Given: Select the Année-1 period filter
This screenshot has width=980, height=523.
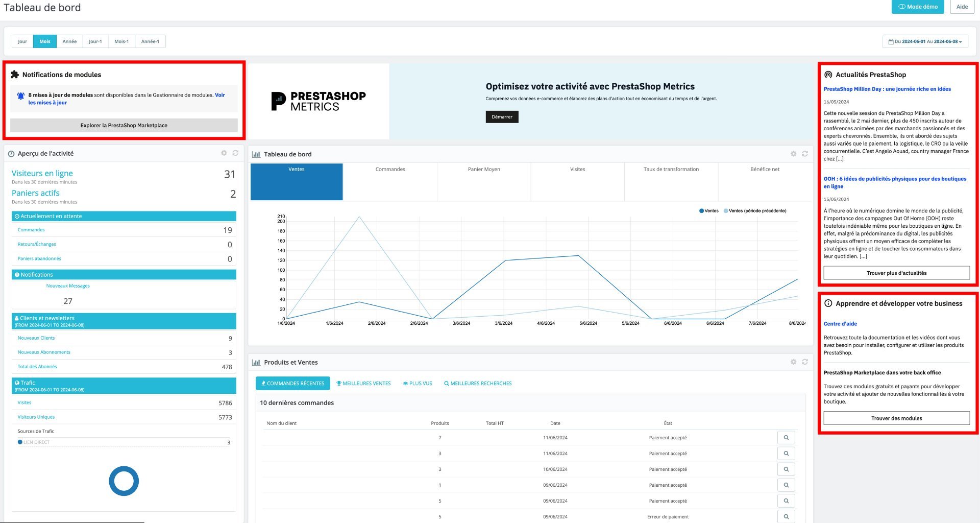Looking at the screenshot, I should (x=150, y=41).
